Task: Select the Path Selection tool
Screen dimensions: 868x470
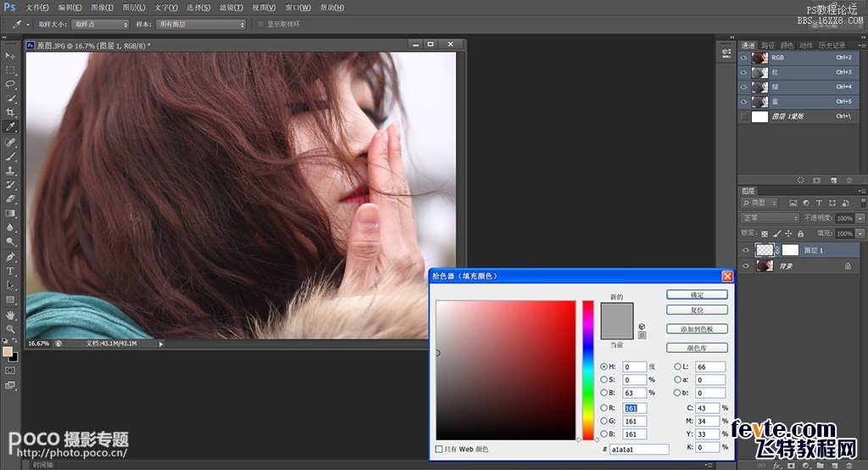Action: coord(10,285)
